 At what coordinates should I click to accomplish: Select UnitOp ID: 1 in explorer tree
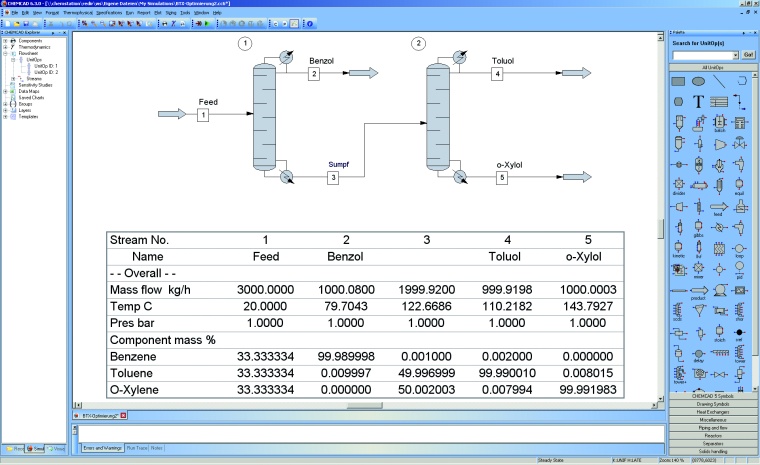[46, 66]
